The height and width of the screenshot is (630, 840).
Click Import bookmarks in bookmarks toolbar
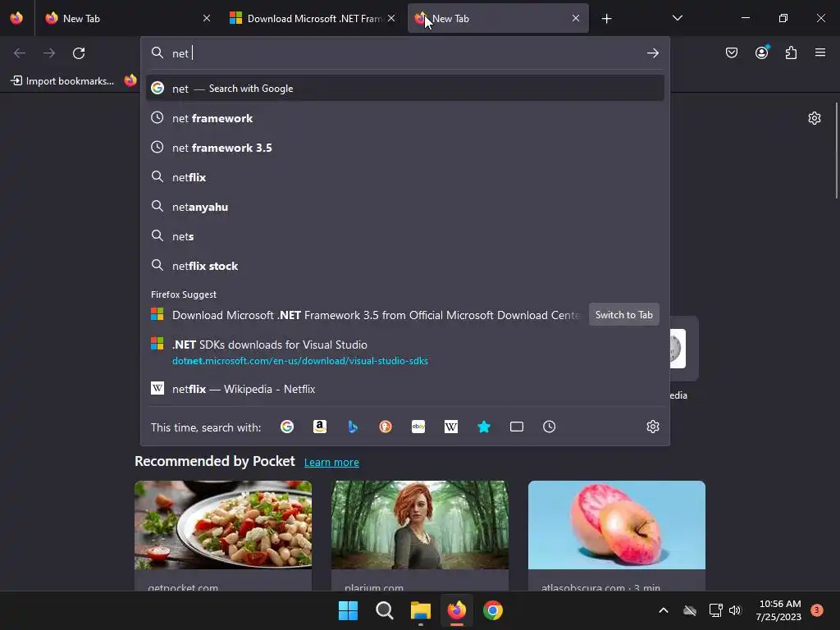click(x=62, y=81)
